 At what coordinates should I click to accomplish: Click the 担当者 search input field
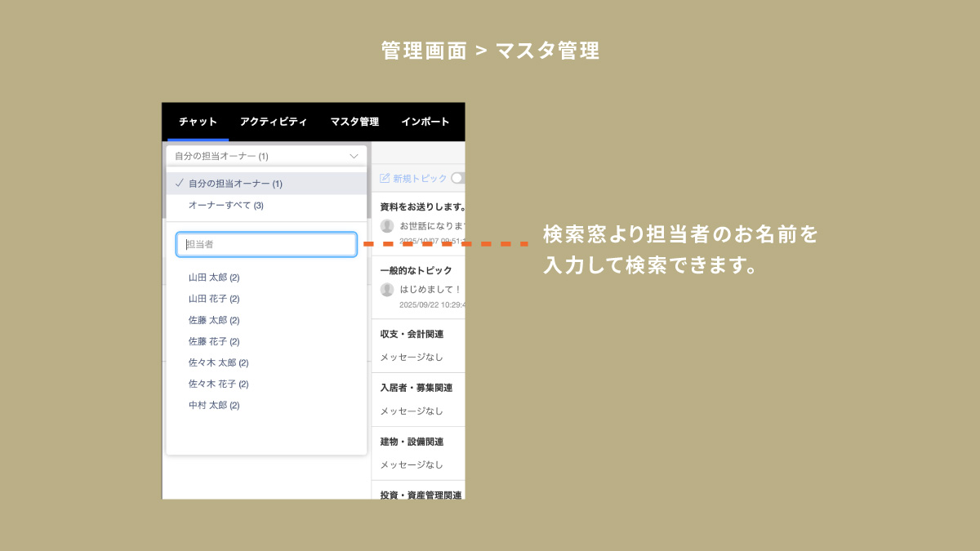pyautogui.click(x=266, y=244)
